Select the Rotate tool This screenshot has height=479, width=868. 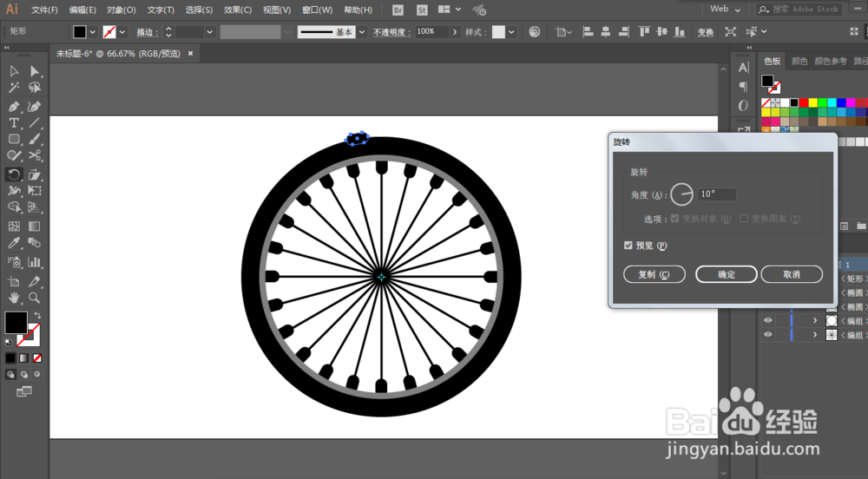(x=14, y=174)
